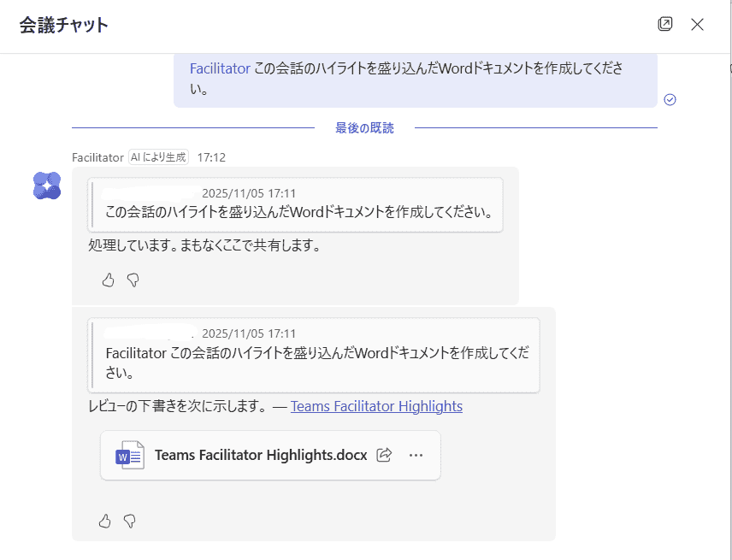The width and height of the screenshot is (732, 560).
Task: Open the Teams Facilitator Highlights hyperlink
Action: coord(376,406)
